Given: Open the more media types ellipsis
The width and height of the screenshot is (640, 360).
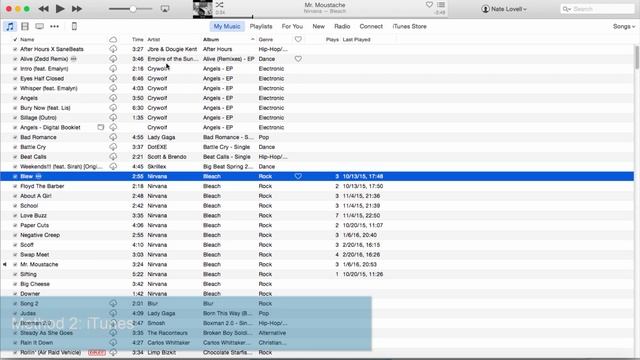Looking at the screenshot, I should point(54,27).
